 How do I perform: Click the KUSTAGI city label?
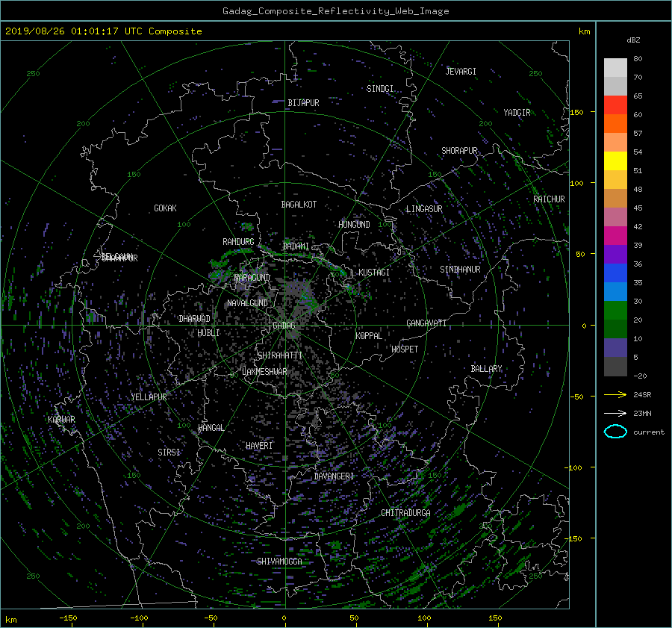click(374, 273)
